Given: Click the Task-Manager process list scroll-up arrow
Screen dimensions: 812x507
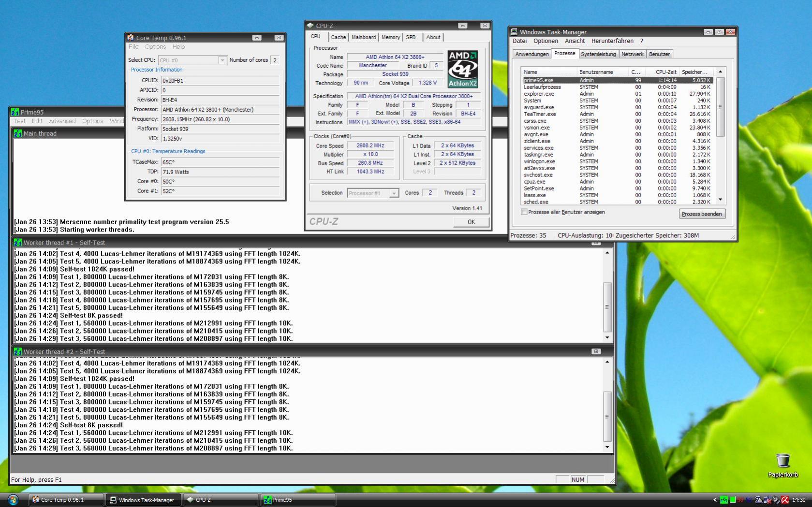Looking at the screenshot, I should pos(720,72).
